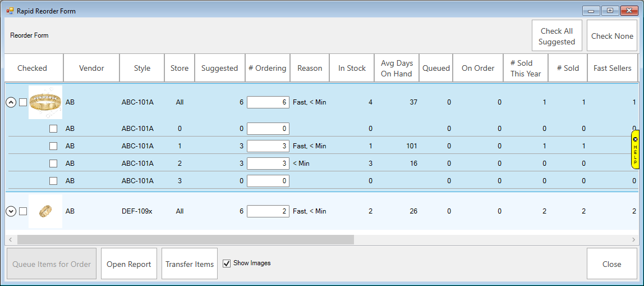
Task: Click the Avg Days On Hand column header
Action: click(396, 68)
